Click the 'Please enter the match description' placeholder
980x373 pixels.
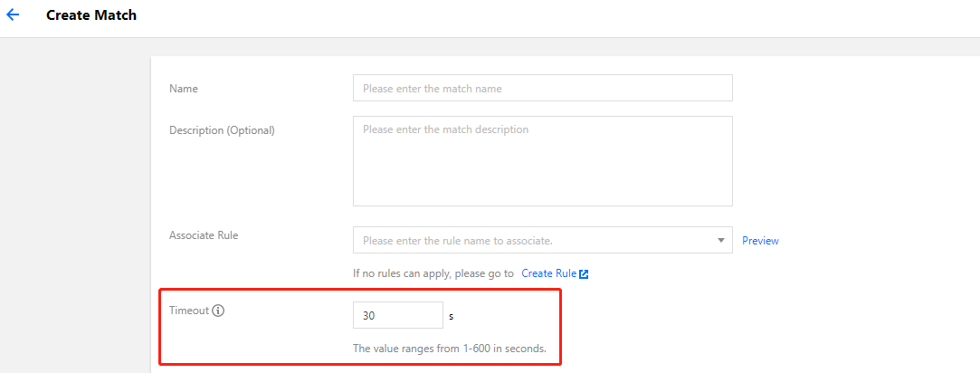tap(445, 129)
